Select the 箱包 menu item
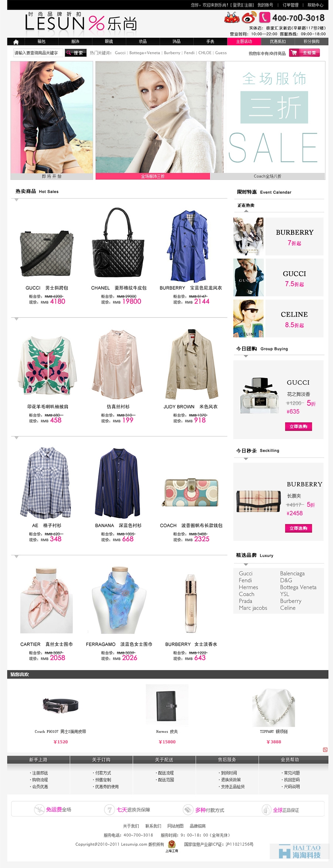The height and width of the screenshot is (868, 333). pos(41,41)
